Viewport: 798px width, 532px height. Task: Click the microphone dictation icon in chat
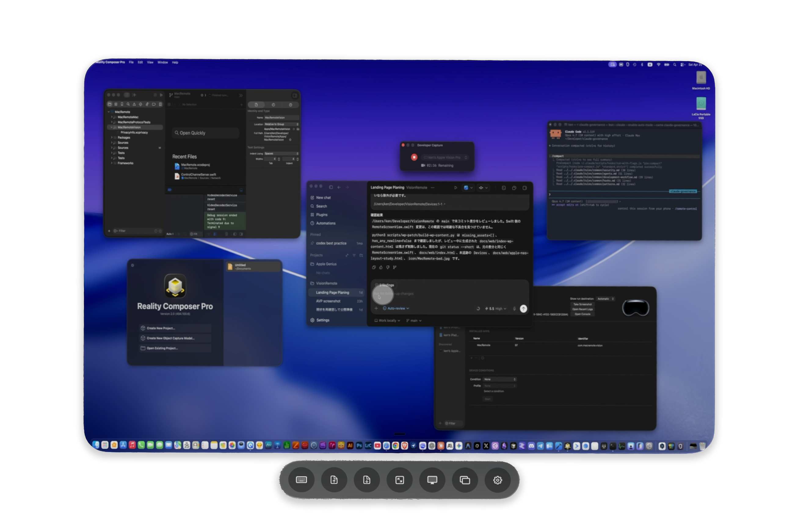tap(514, 308)
